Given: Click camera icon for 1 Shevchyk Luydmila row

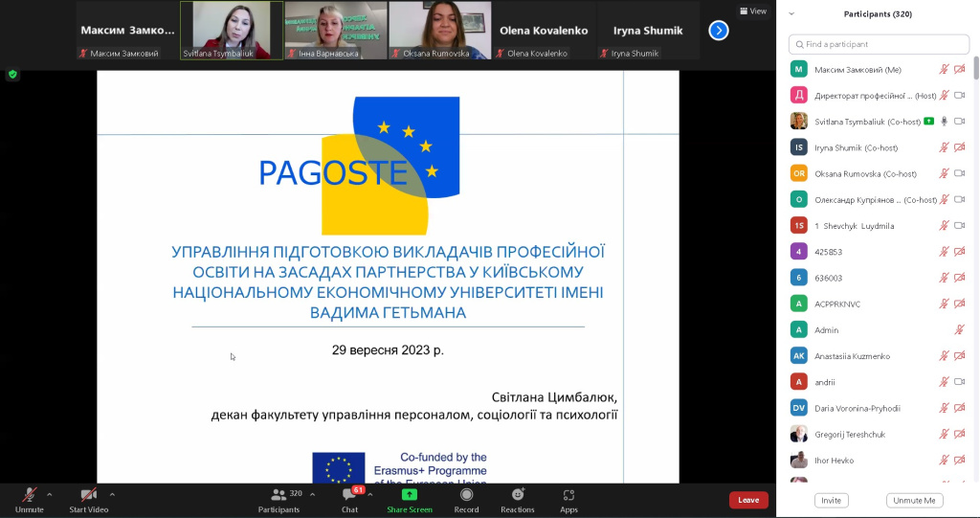Looking at the screenshot, I should click(x=960, y=225).
